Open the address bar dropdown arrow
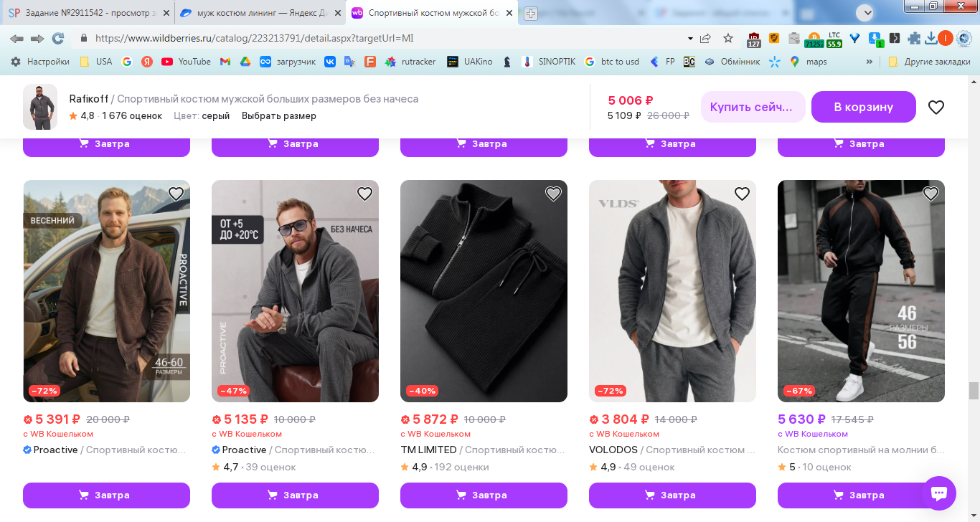This screenshot has width=980, height=522. 690,39
